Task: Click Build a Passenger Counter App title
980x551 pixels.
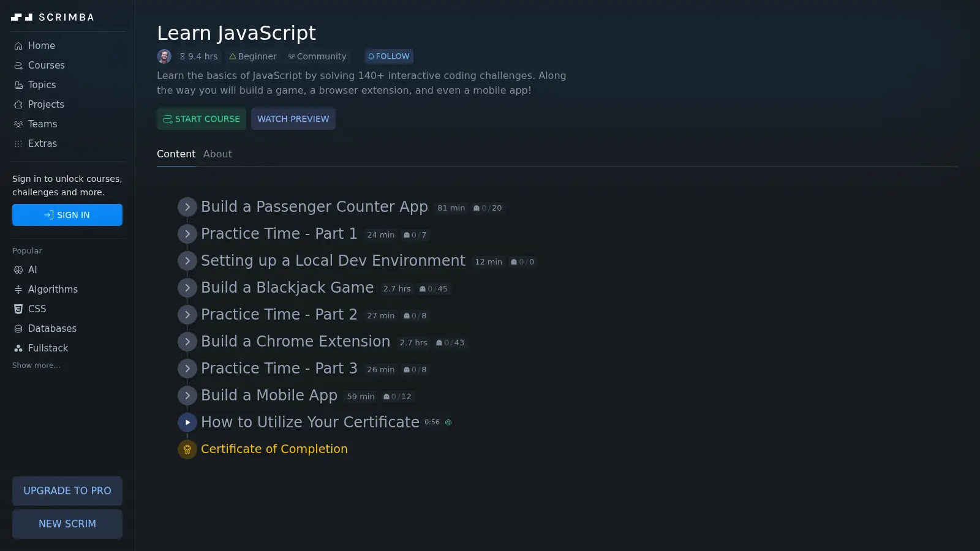Action: tap(314, 207)
